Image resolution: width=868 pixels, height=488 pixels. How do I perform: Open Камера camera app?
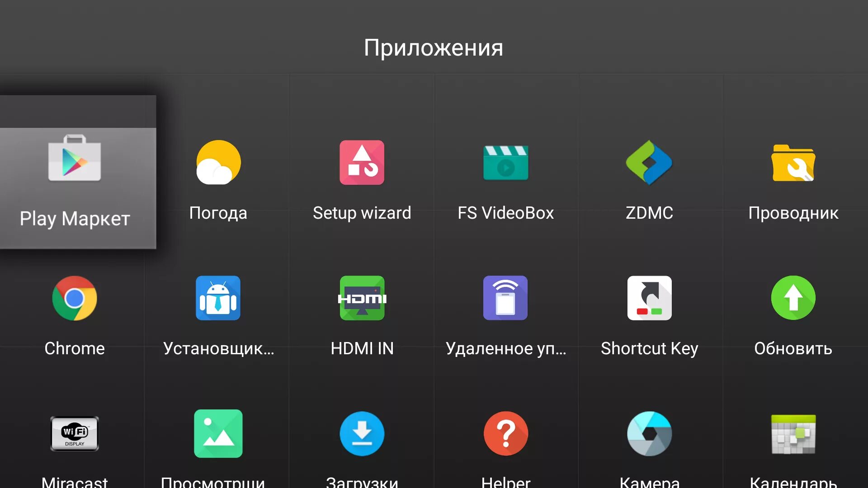click(x=650, y=434)
